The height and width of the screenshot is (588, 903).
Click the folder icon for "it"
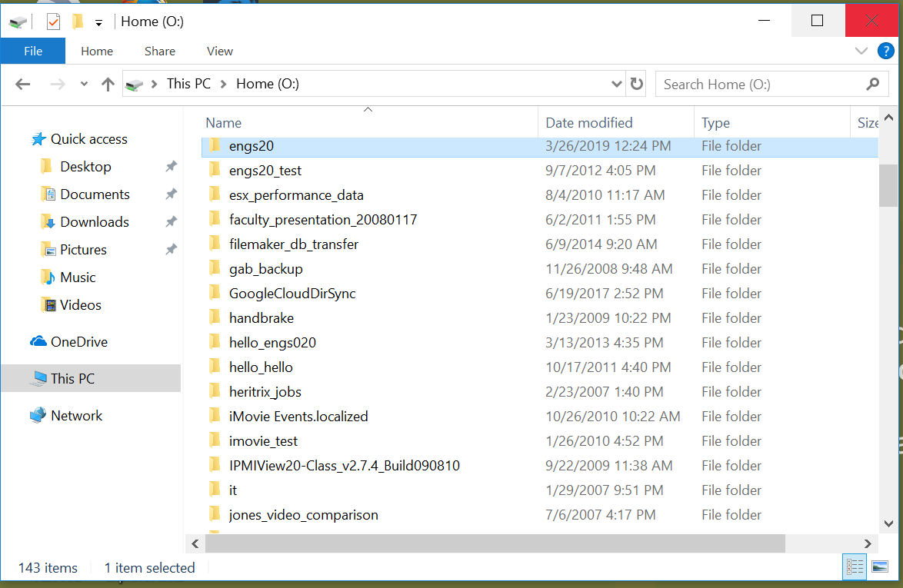point(215,490)
